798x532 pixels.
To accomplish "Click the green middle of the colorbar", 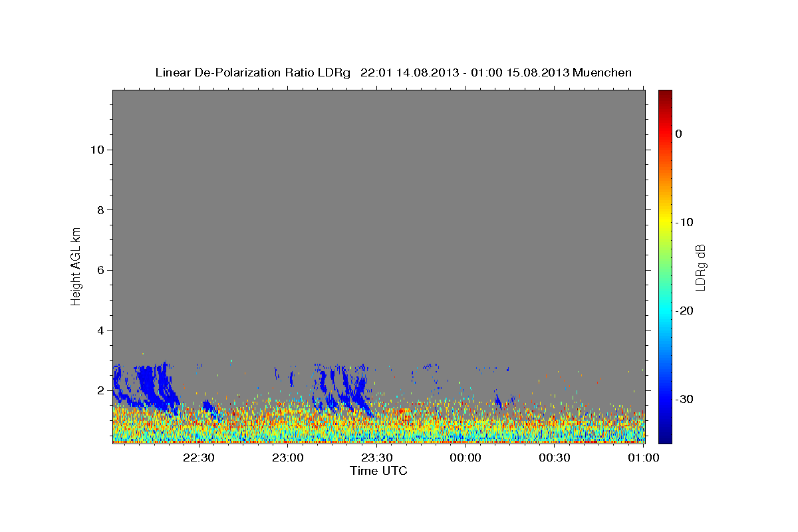I will [x=665, y=266].
